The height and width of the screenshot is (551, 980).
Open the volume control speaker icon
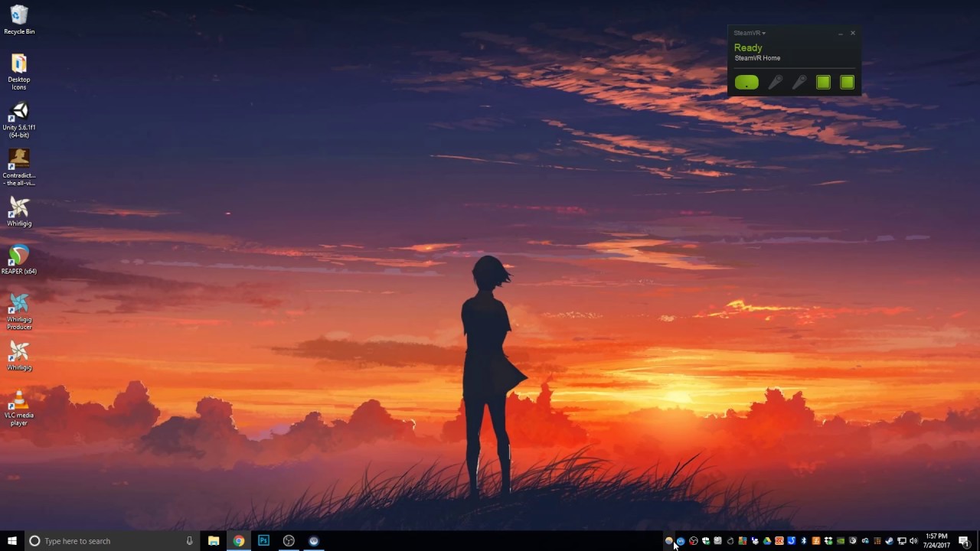(913, 541)
